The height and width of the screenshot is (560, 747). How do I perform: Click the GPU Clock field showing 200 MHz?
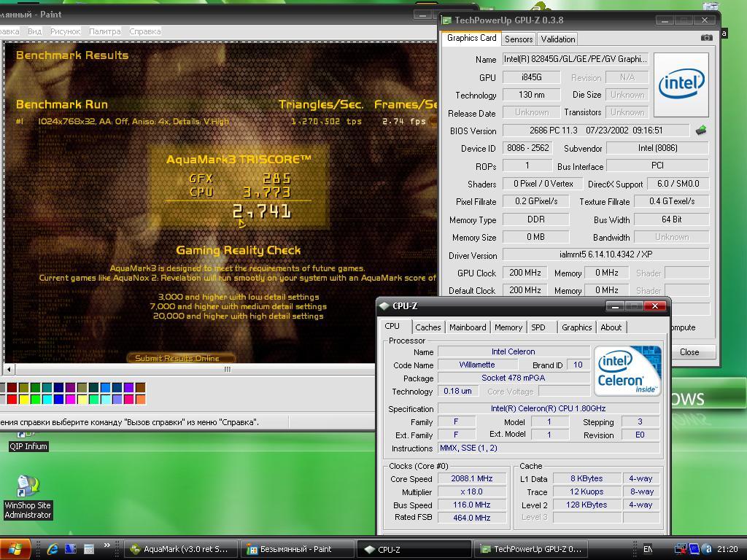point(525,273)
